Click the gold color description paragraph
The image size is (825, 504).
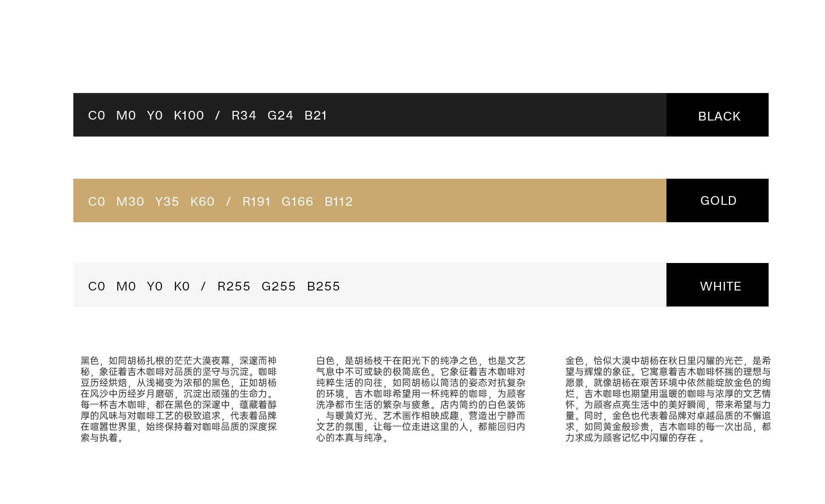pyautogui.click(x=668, y=399)
